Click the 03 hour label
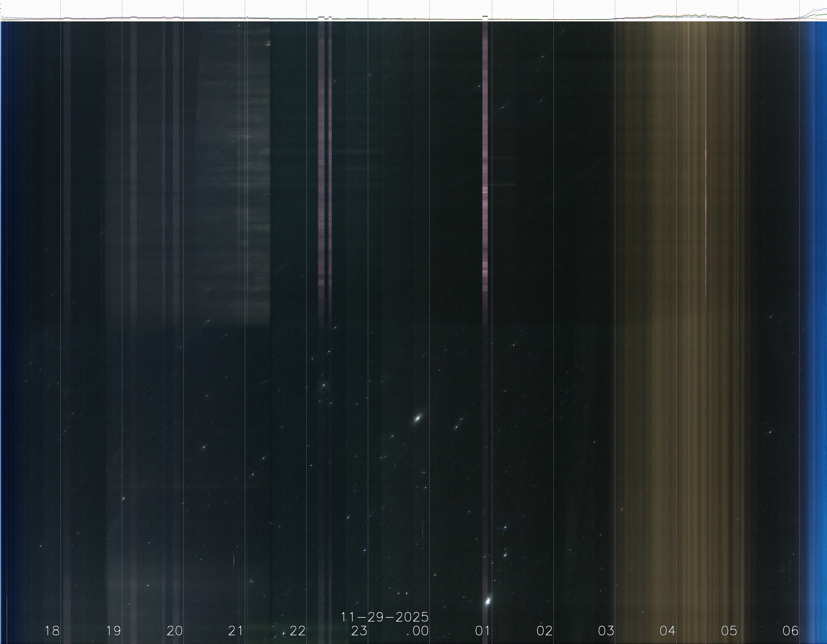 606,631
